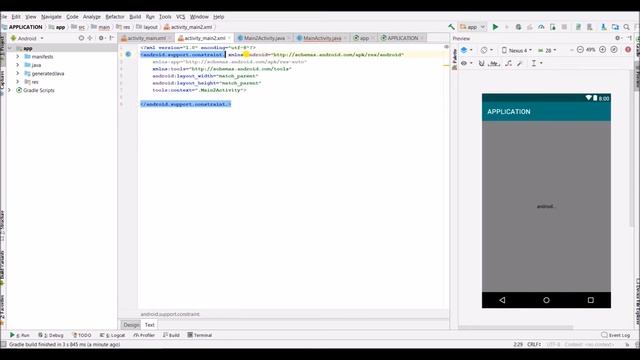The image size is (640, 360).
Task: Click the Make Project hammer icon
Action: [x=451, y=27]
